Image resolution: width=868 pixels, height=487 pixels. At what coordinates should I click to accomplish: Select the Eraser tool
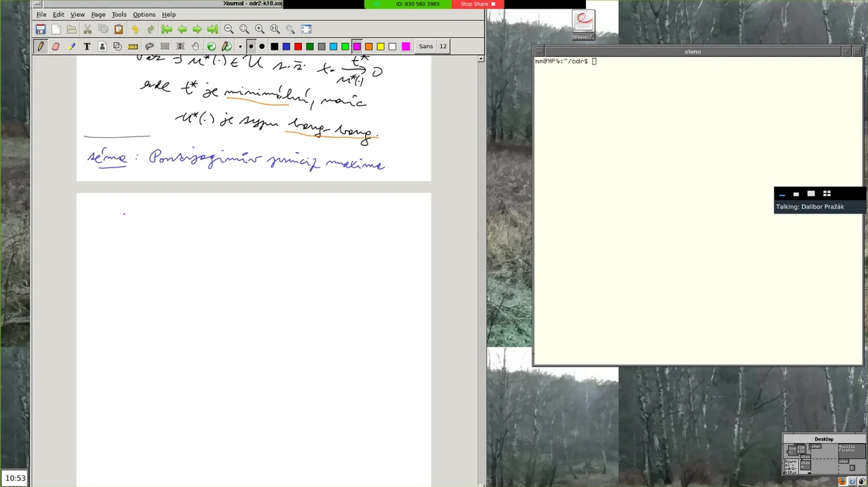coord(56,46)
